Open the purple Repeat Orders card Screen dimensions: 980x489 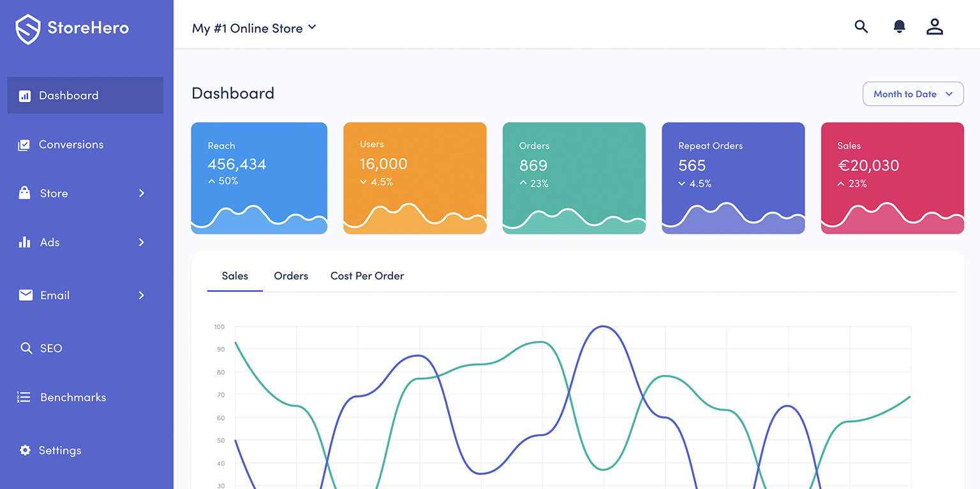733,178
